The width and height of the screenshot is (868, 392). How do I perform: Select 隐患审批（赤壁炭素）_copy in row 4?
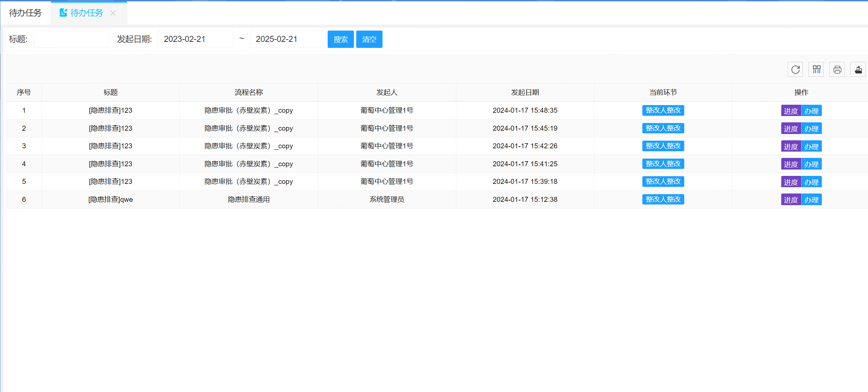(249, 164)
